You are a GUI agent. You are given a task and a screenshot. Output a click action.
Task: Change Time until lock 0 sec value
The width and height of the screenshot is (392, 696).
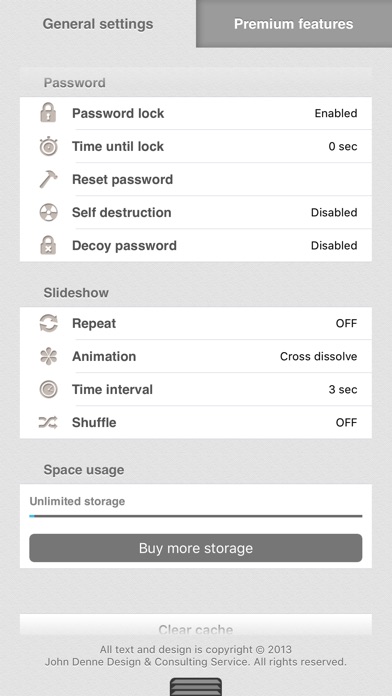343,146
